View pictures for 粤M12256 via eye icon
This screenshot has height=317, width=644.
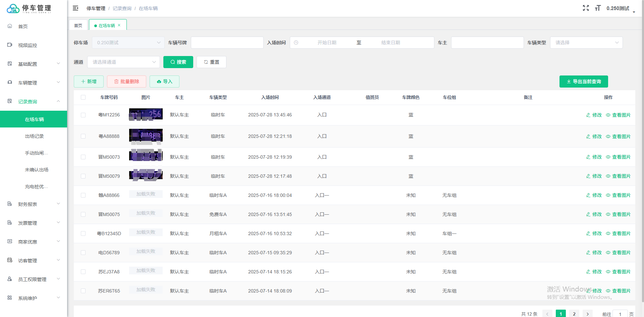(608, 115)
